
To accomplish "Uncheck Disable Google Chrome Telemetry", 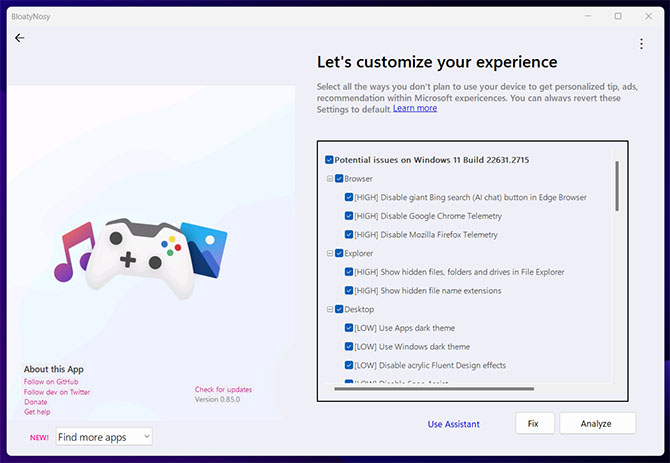I will point(349,216).
